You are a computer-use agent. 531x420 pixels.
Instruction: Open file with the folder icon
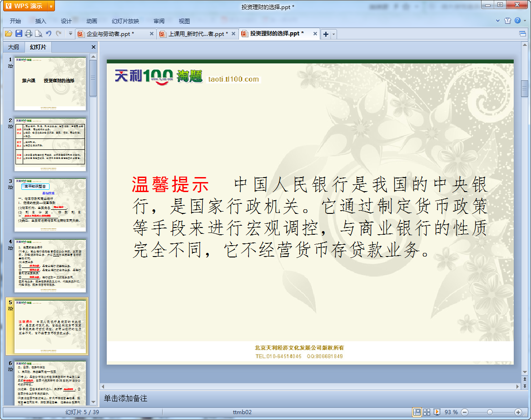tap(9, 34)
